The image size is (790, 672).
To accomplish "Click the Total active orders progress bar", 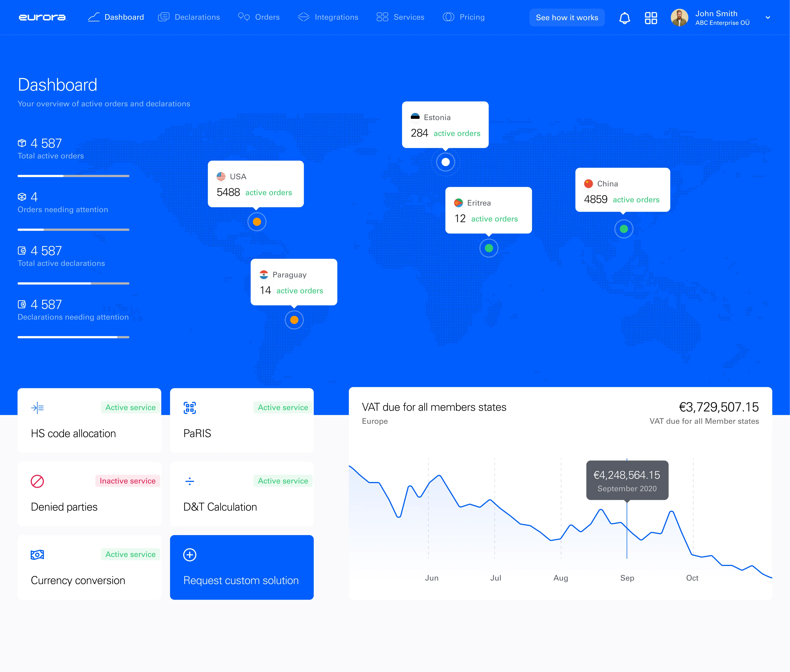I will (74, 176).
